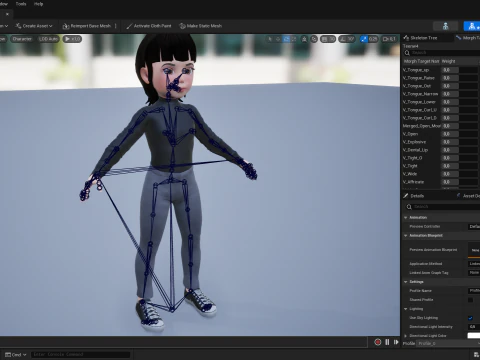Adjust the V_Open weight slider
Image resolution: width=480 pixels, height=360 pixels.
coord(460,134)
